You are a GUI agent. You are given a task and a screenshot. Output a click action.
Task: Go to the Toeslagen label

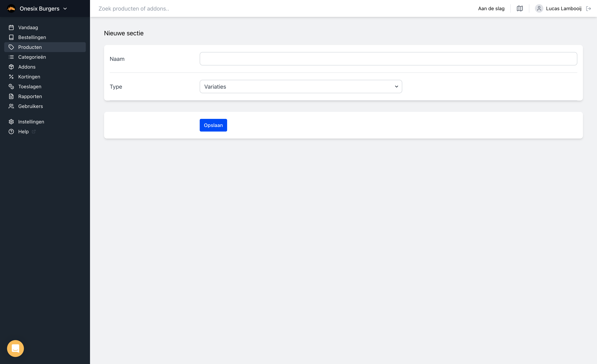30,87
